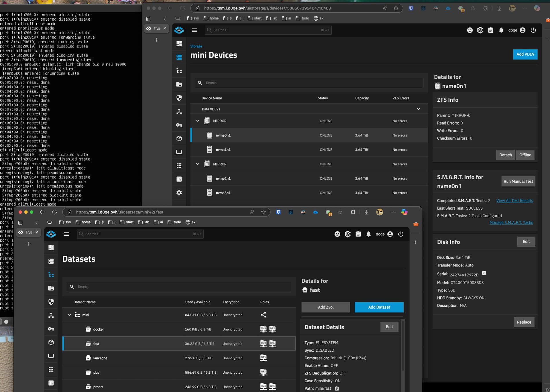Click the Alerts bell in the Datasets window

tap(369, 234)
